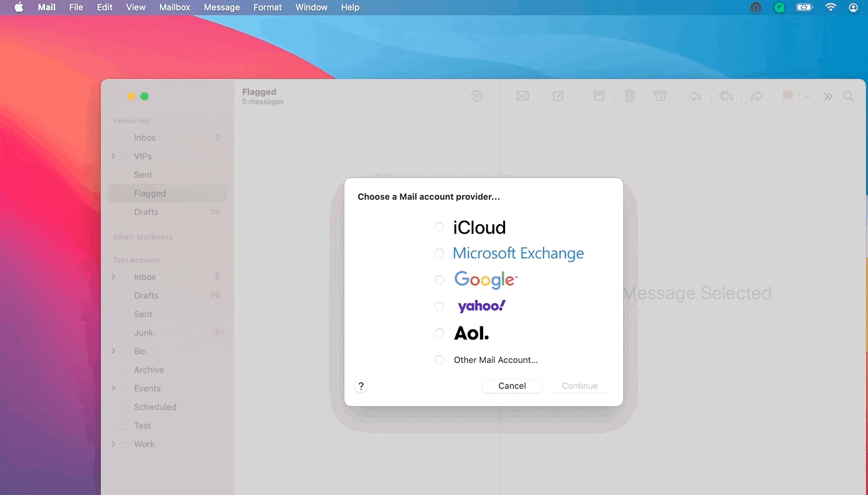The width and height of the screenshot is (868, 495).
Task: Open the Apple menu
Action: coord(19,7)
